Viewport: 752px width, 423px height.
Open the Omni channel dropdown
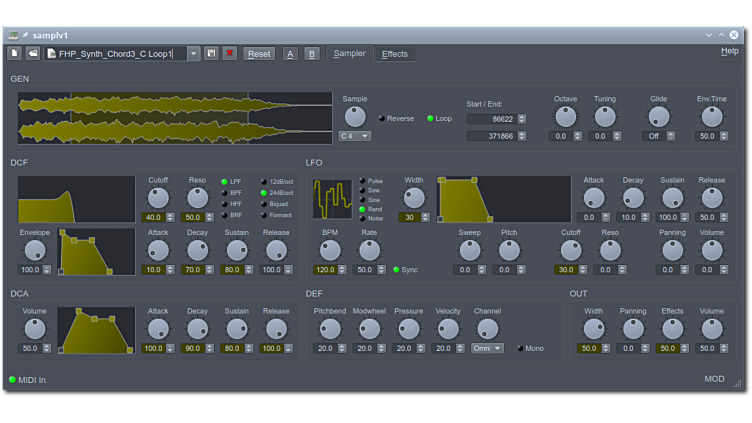point(488,349)
